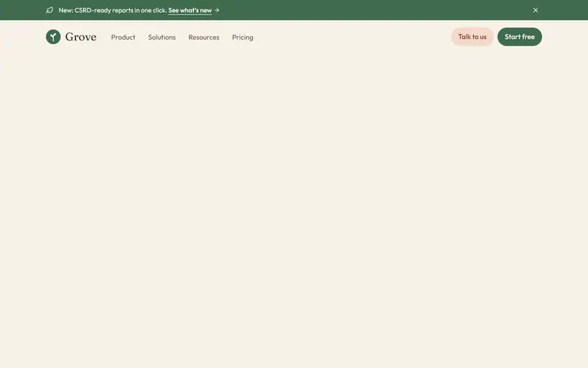Click empty green banner space before the leaf icon
This screenshot has height=368, width=588.
[x=23, y=10]
